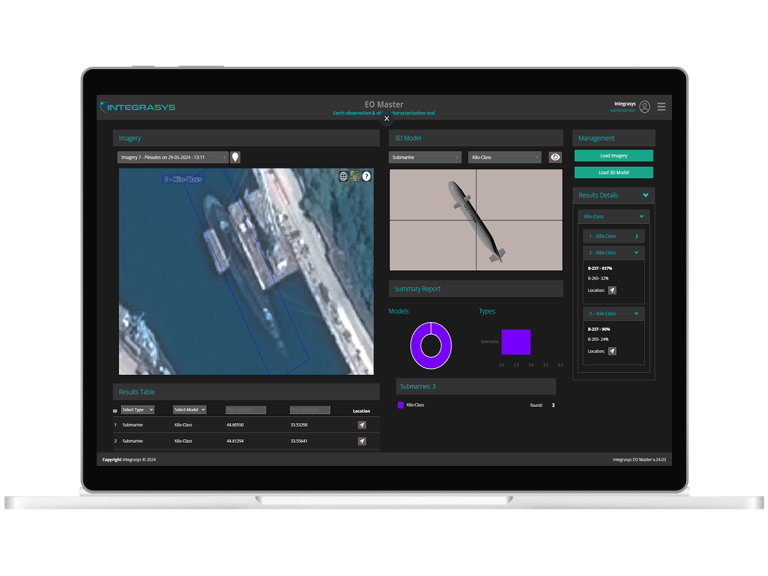Screen dimensions: 768x576
Task: Click the Load Imagery button
Action: [x=613, y=156]
